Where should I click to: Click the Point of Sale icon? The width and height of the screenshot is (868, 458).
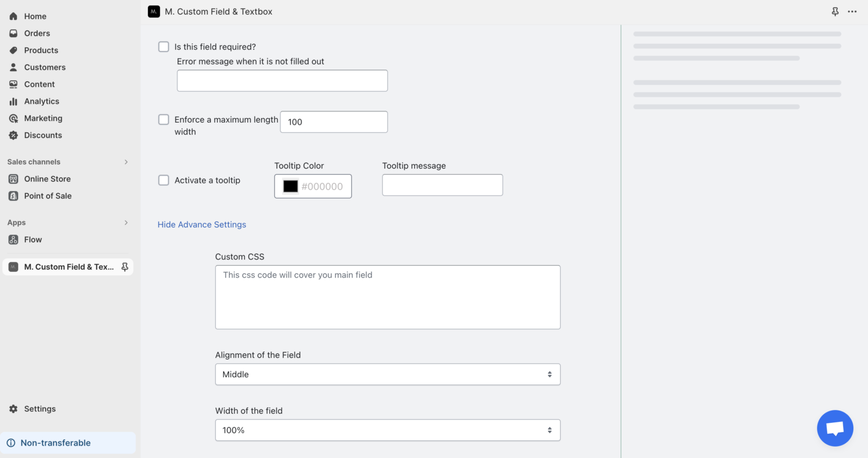[x=14, y=196]
